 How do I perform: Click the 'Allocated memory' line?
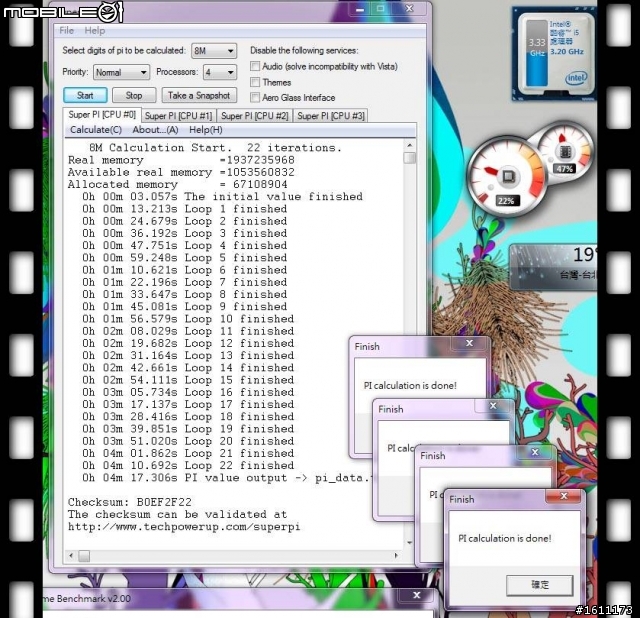click(x=178, y=185)
